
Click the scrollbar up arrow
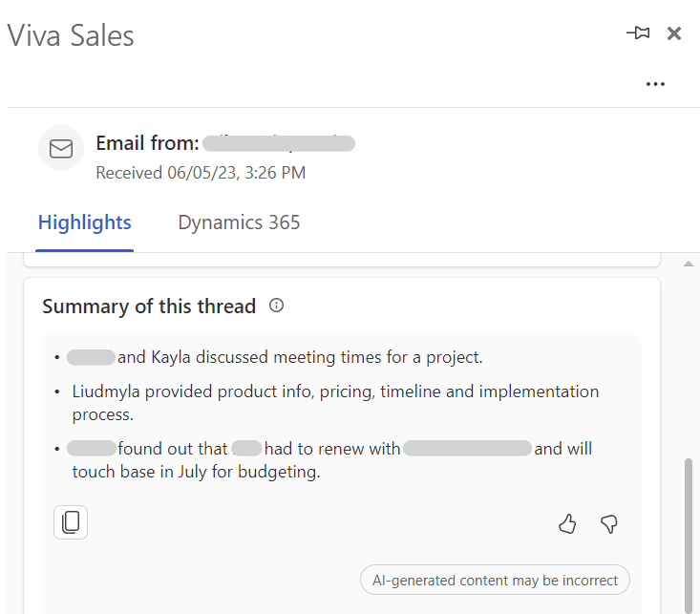(689, 264)
